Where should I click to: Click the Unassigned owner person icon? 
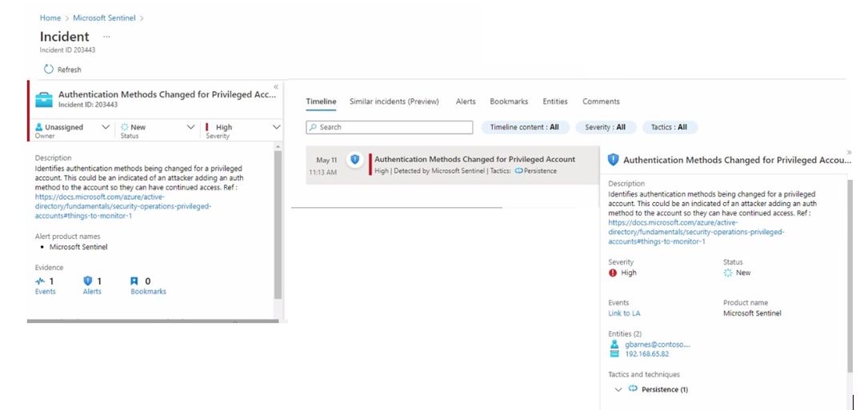coord(38,127)
